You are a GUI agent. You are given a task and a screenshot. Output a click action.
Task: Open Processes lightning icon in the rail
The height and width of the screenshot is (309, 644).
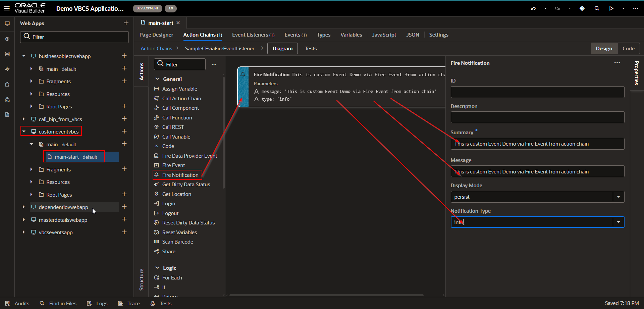7,69
